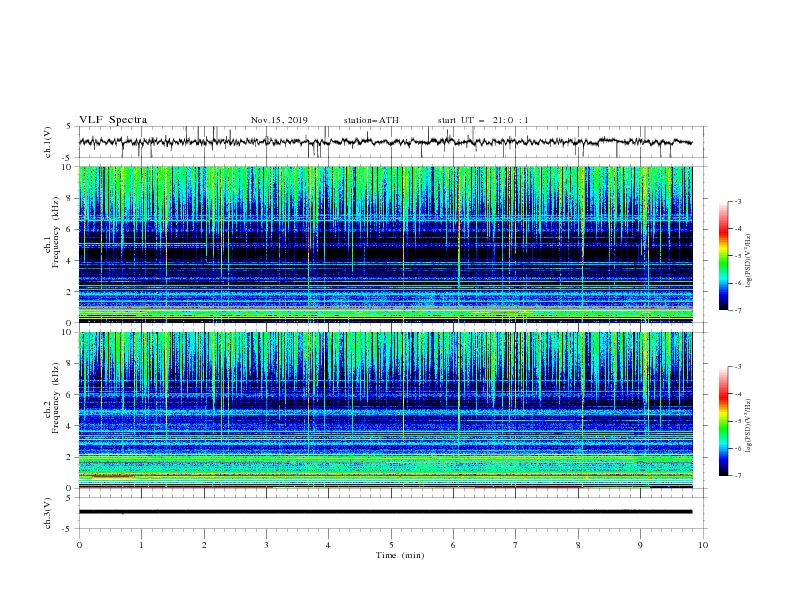Click the ch.1 PSD color scale bar

click(723, 256)
